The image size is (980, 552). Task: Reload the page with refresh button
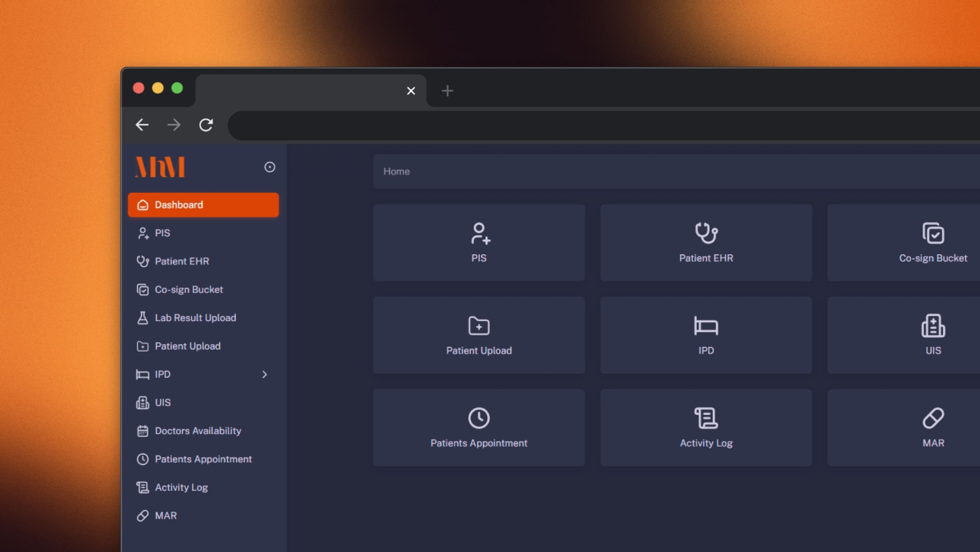coord(206,125)
